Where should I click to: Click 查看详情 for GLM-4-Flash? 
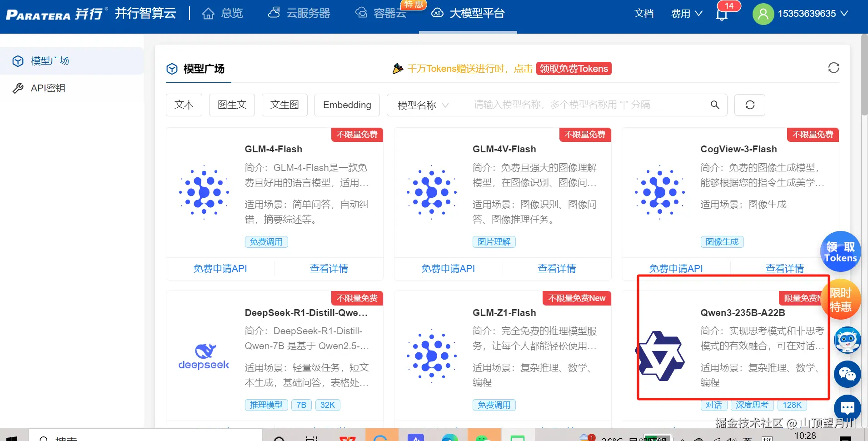point(329,269)
